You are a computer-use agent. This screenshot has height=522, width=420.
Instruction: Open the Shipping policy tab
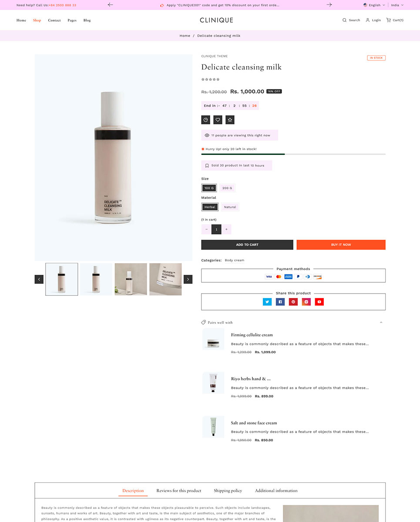coord(228,491)
